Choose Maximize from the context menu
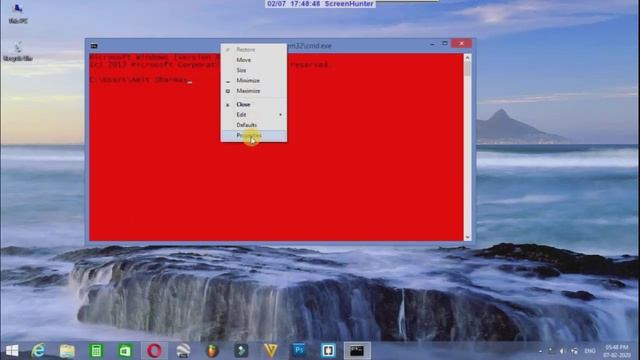 click(253, 91)
